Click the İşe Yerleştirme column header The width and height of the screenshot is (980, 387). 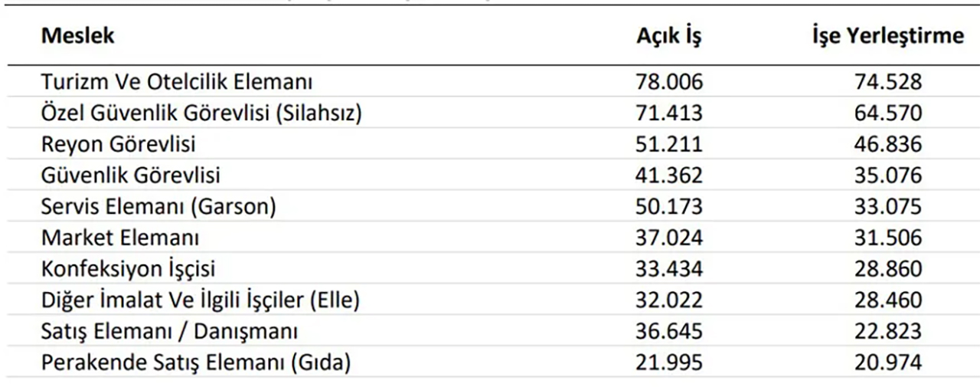tap(887, 37)
